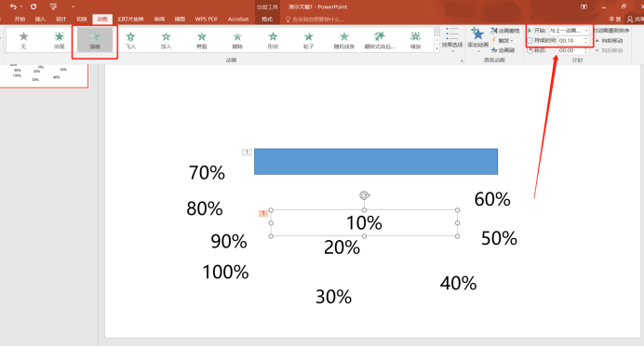The image size is (644, 347).
Task: Select the 形状 shape animation effect
Action: pyautogui.click(x=273, y=40)
